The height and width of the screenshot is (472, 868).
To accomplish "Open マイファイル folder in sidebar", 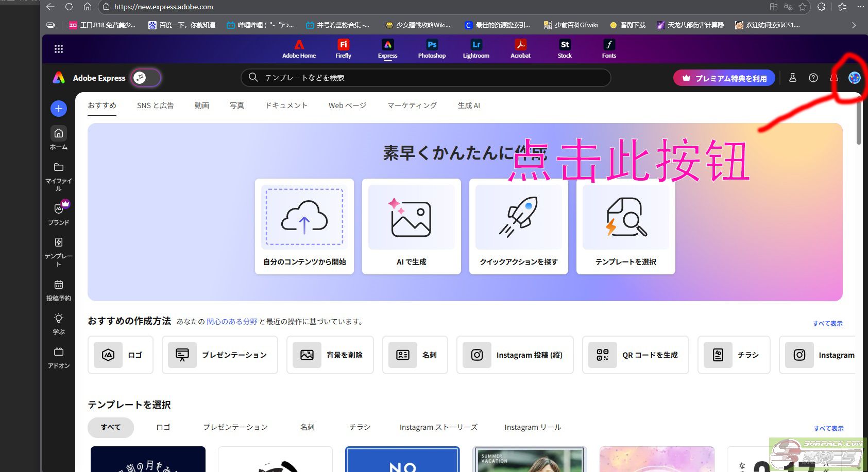I will tap(59, 176).
